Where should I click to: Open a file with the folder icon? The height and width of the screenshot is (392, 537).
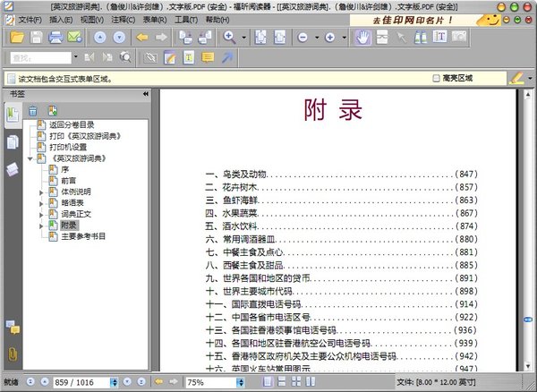pyautogui.click(x=17, y=37)
